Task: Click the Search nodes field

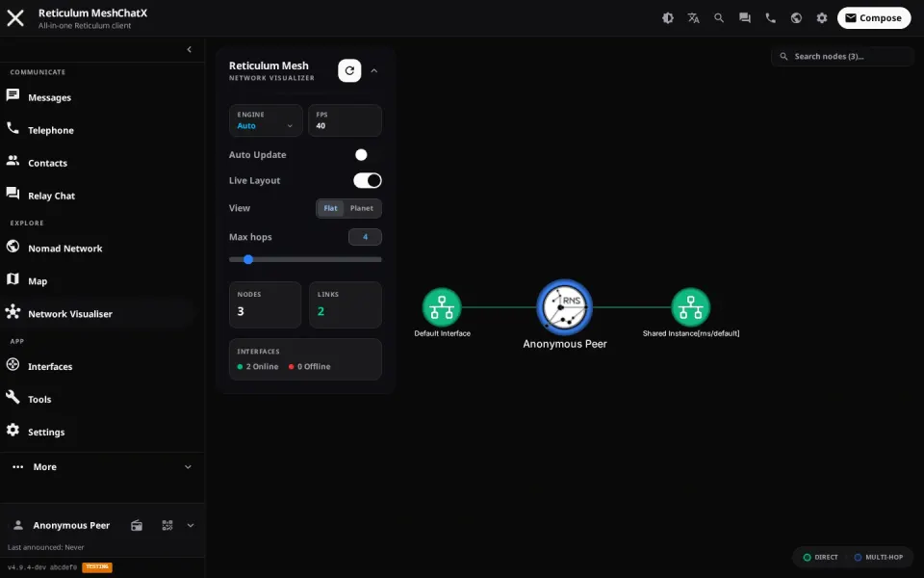Action: pos(842,57)
